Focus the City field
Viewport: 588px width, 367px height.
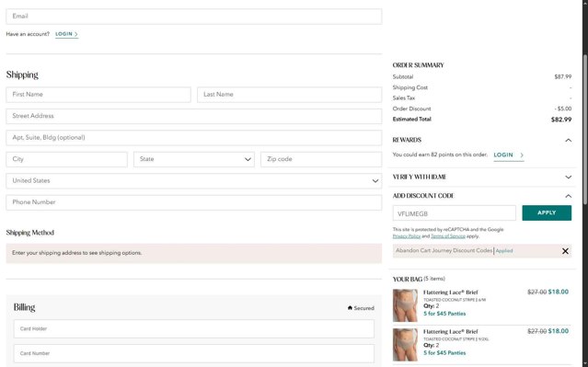click(x=67, y=159)
